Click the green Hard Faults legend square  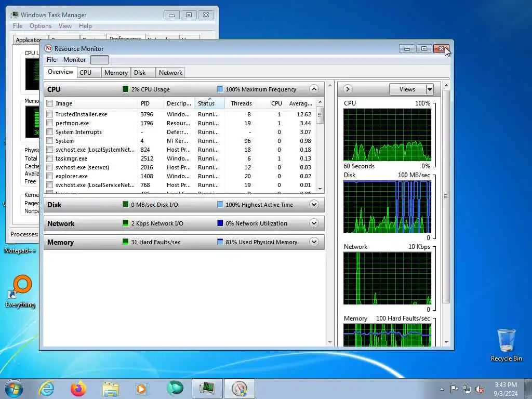click(x=125, y=242)
